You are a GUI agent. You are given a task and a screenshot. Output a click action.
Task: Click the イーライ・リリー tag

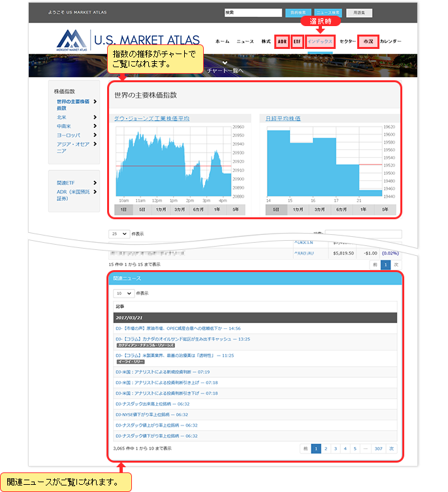[x=131, y=361]
